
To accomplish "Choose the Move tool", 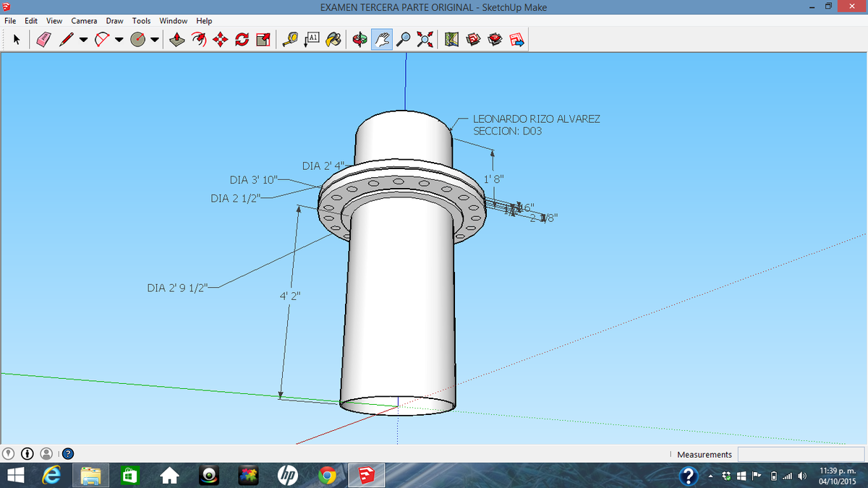I will (x=221, y=40).
